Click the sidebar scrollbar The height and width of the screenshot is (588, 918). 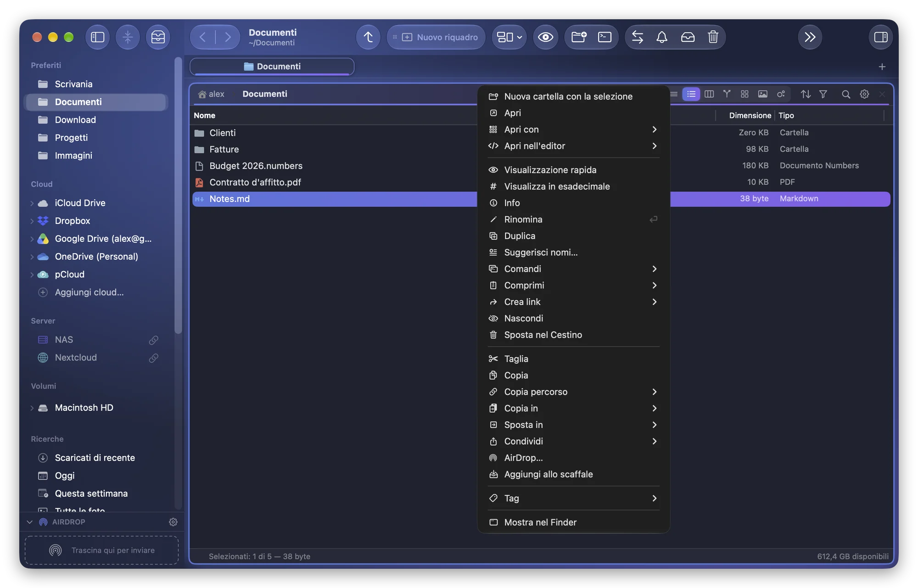coord(179,196)
